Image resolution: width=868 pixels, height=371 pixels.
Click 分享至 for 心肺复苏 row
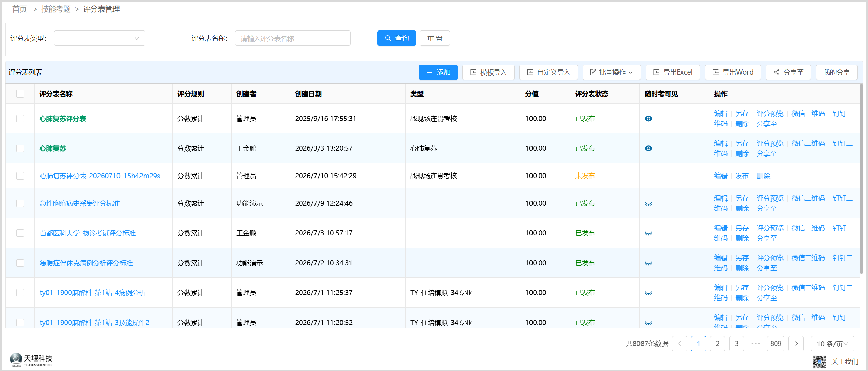pyautogui.click(x=767, y=153)
